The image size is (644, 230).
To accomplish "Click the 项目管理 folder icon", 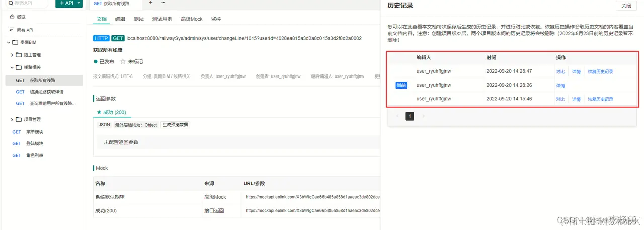I will 19,119.
